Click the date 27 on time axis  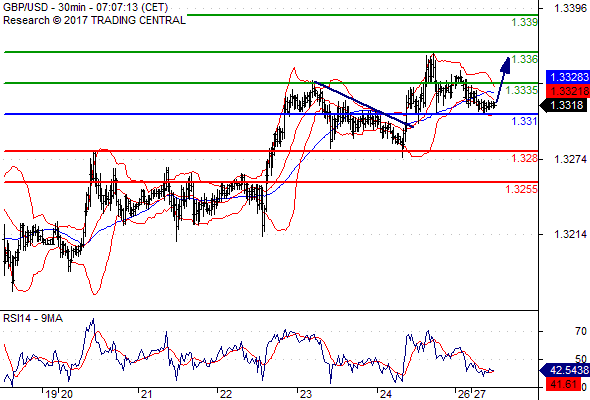479,394
